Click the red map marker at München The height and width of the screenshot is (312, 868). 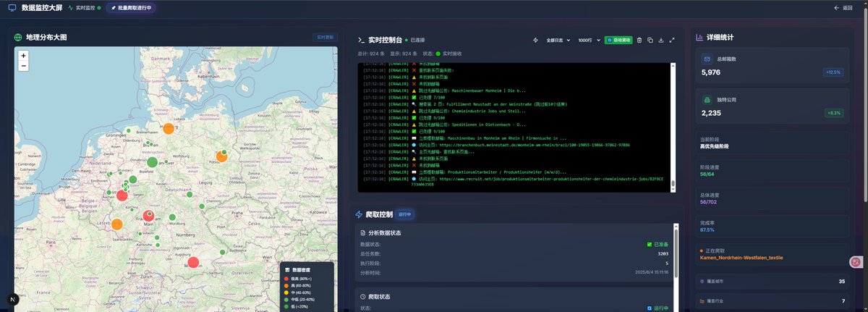(193, 262)
